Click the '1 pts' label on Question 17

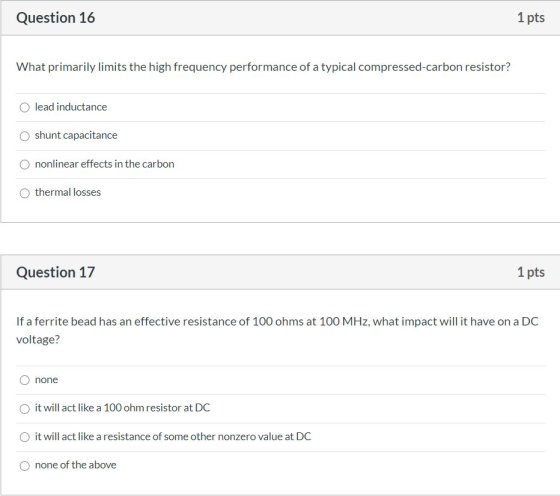pos(531,272)
